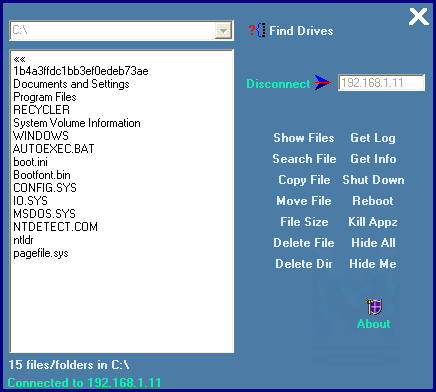
Task: Select Documents and Settings folder
Action: pos(71,84)
